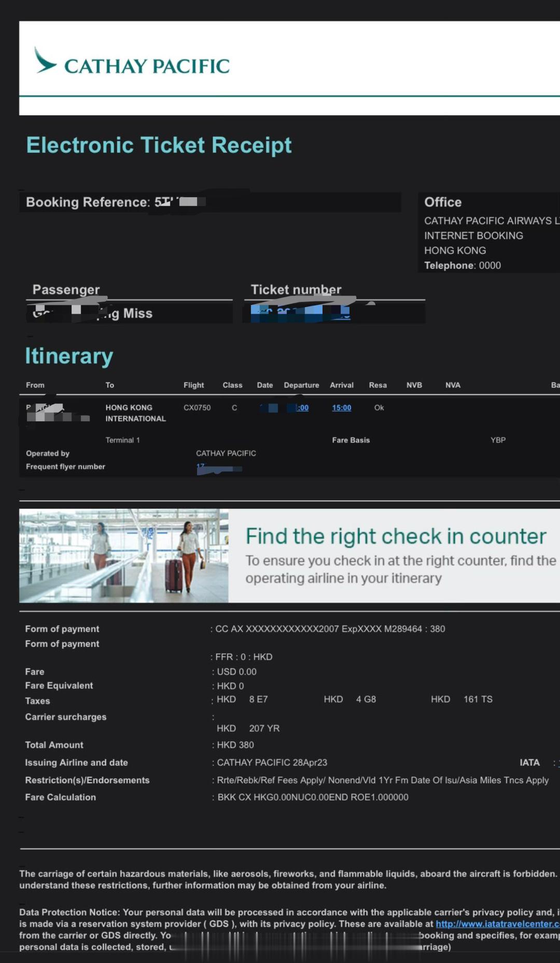Select the 'Electronic Ticket Receipt' heading

[159, 145]
